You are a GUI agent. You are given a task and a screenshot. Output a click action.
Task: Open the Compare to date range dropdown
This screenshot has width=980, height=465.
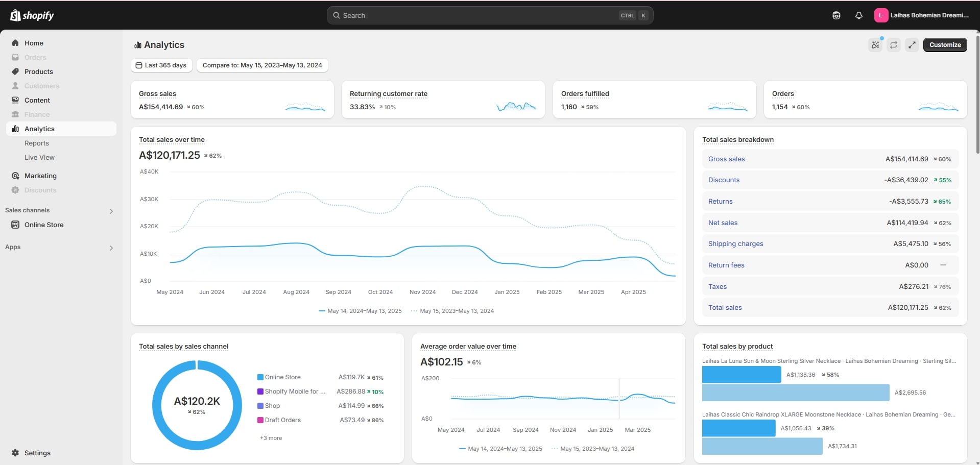click(x=262, y=65)
